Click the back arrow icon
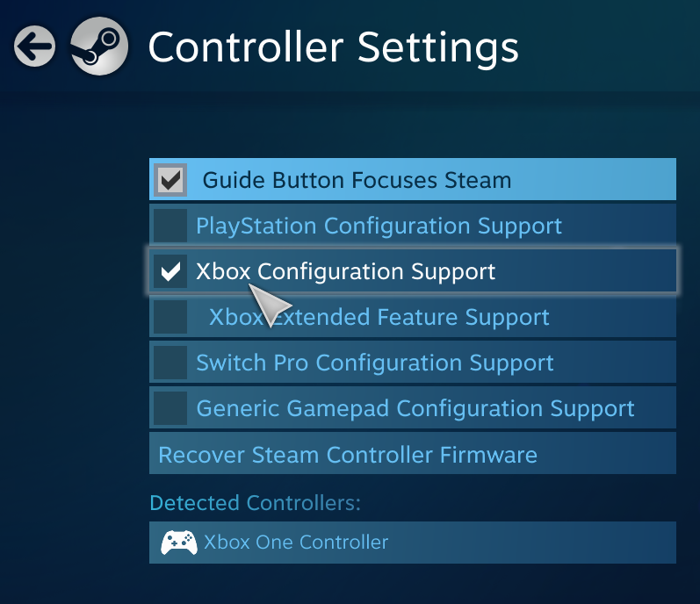 tap(33, 46)
